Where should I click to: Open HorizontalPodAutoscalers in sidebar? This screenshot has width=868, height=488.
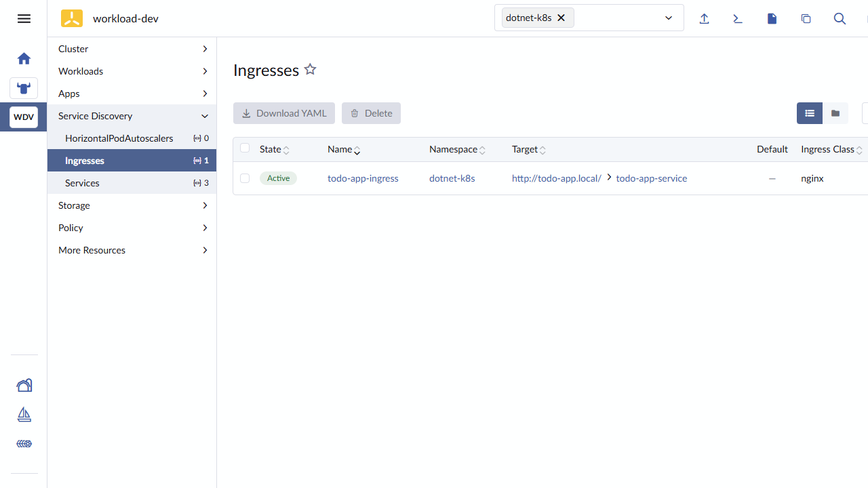132,138
